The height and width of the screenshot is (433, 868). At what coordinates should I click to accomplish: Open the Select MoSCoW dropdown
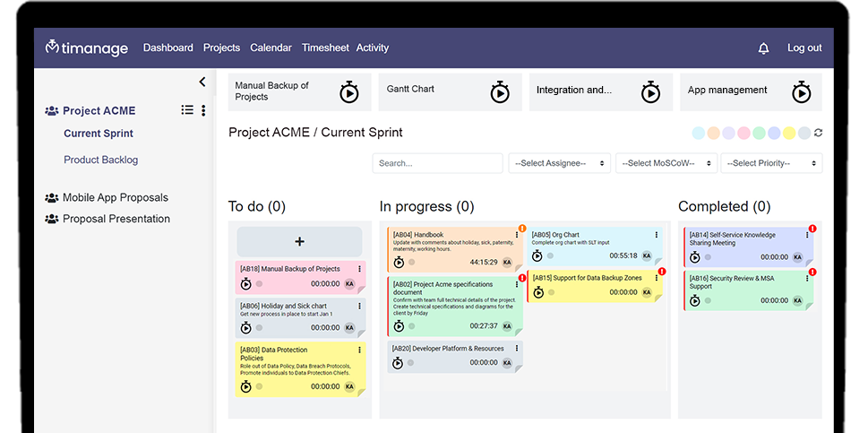click(x=666, y=163)
